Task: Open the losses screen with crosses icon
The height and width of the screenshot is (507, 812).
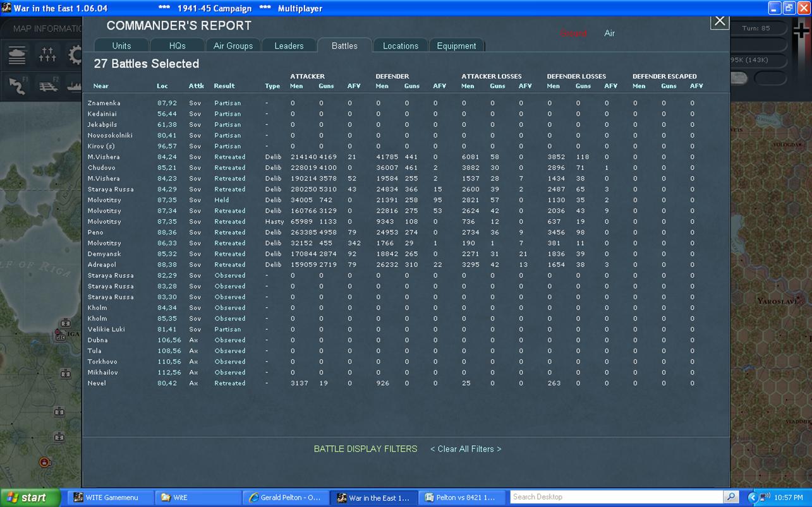Action: (47, 56)
